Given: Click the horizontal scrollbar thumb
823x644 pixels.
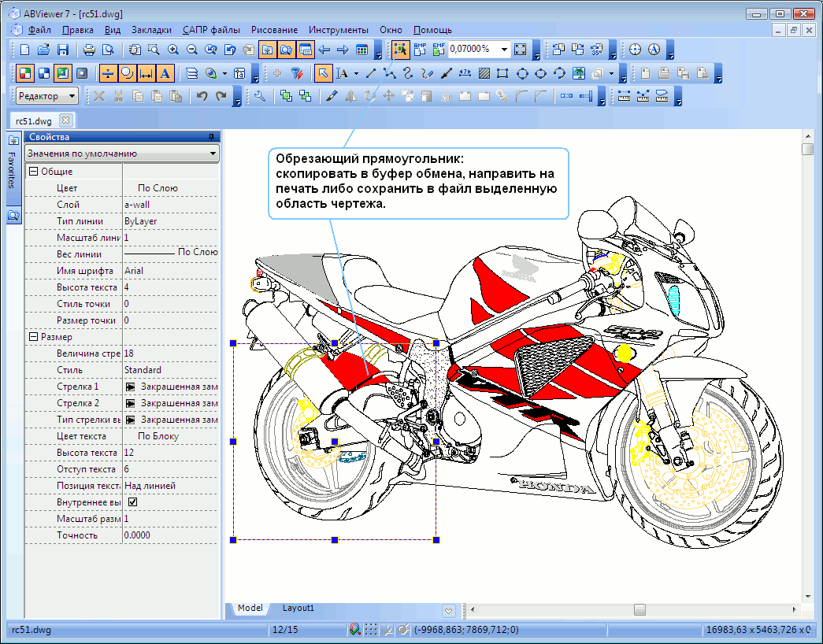Looking at the screenshot, I should click(639, 609).
